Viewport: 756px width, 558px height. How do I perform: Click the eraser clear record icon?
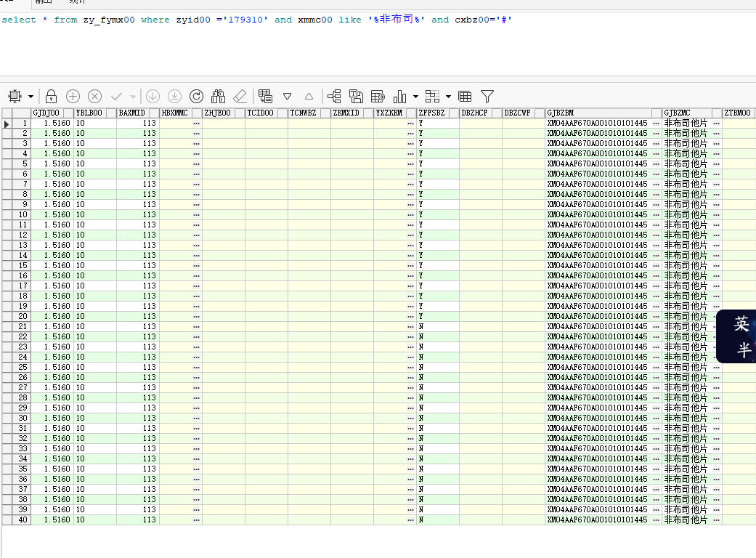240,96
